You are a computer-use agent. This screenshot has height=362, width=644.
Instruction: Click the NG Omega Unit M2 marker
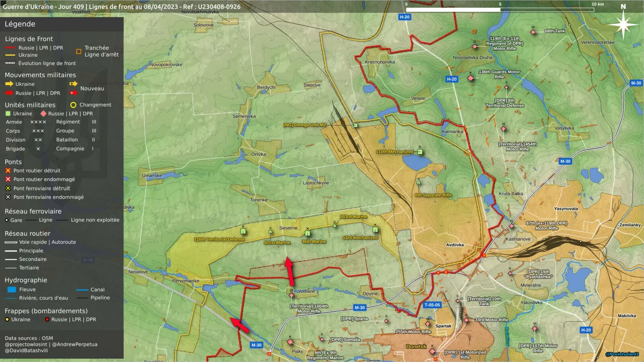pos(355,125)
